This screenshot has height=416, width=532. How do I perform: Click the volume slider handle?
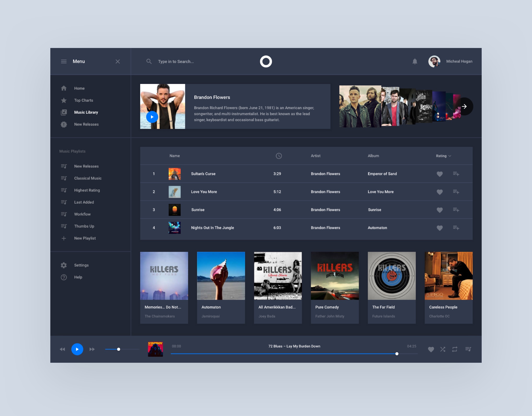coord(119,349)
